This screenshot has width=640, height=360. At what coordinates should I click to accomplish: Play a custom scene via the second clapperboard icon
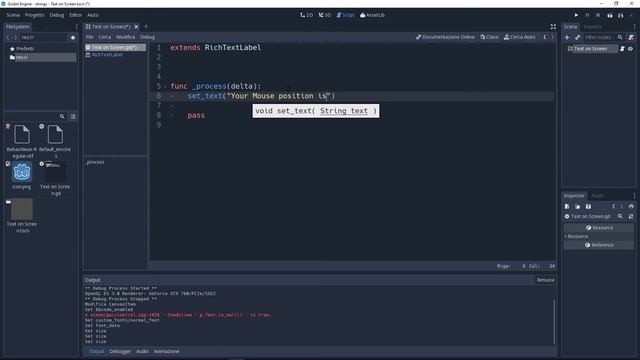(x=620, y=15)
